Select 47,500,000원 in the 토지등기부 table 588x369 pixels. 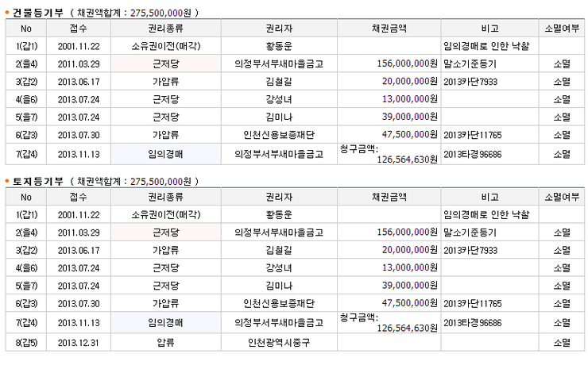point(409,303)
